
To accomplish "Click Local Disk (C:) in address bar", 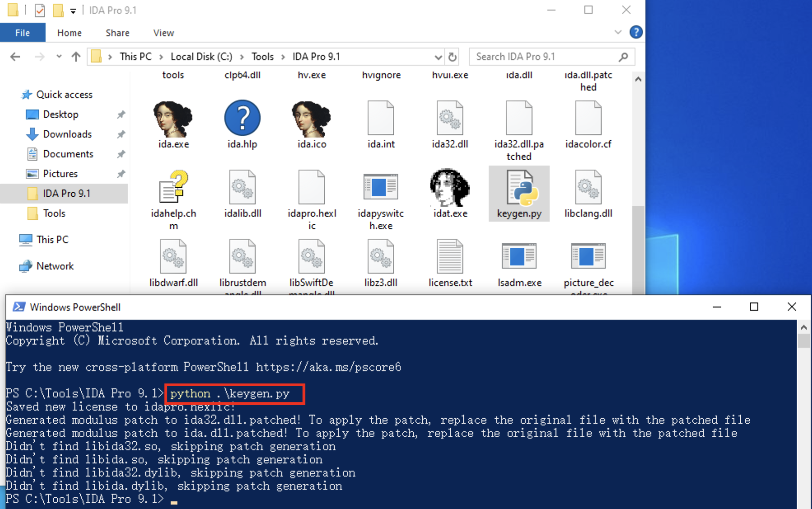I will 201,56.
